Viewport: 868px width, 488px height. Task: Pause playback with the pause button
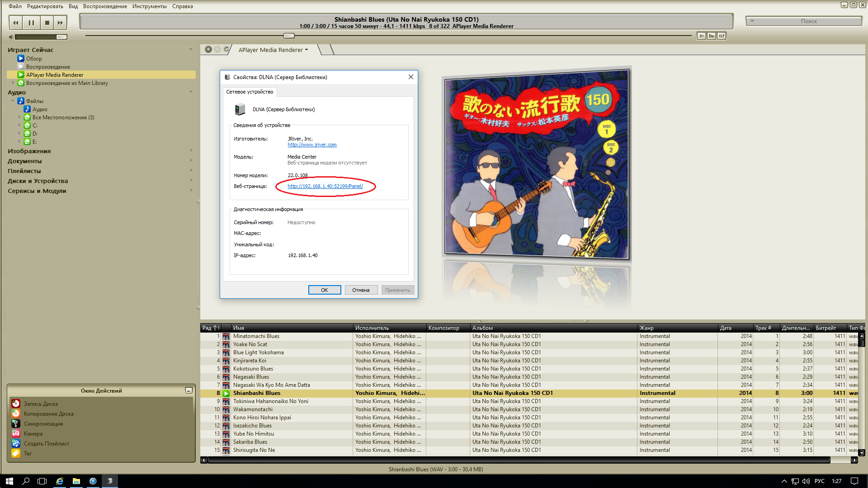click(x=31, y=23)
